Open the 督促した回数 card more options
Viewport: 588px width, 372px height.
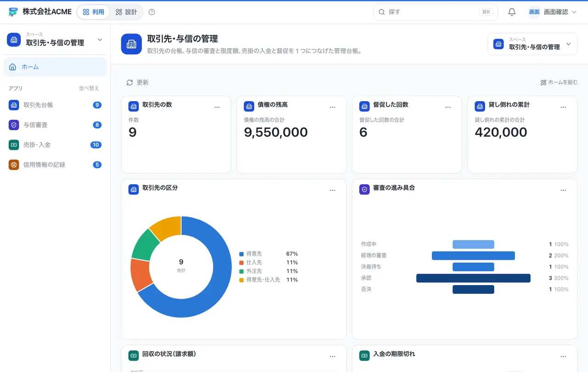(x=448, y=107)
